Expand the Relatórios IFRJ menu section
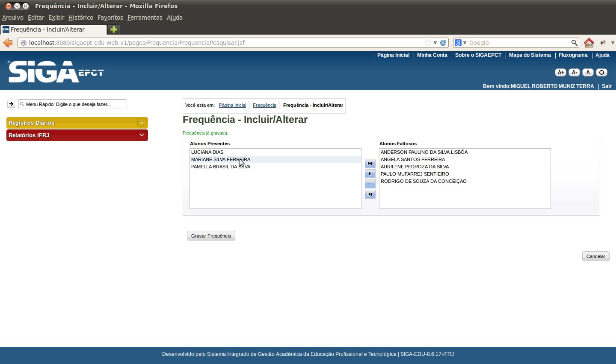This screenshot has width=616, height=364. [142, 135]
